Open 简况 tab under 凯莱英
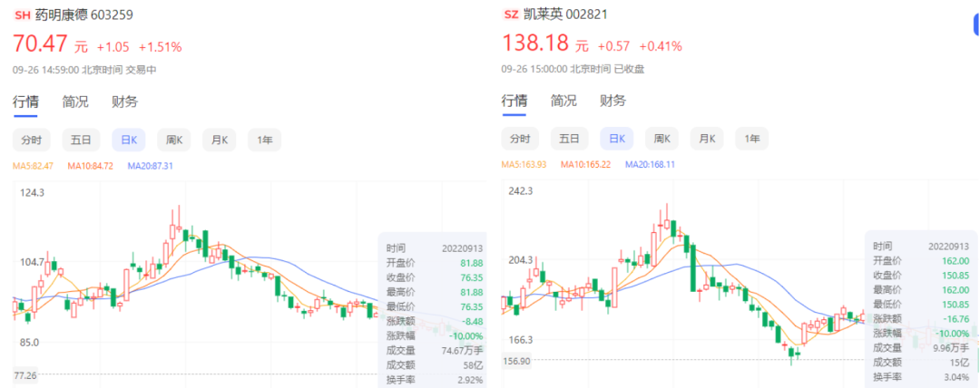The width and height of the screenshot is (980, 388). [x=563, y=101]
